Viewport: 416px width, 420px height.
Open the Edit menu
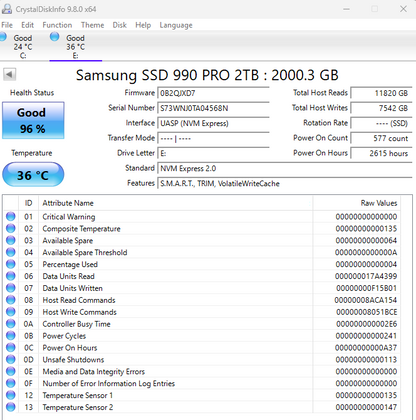click(x=27, y=25)
